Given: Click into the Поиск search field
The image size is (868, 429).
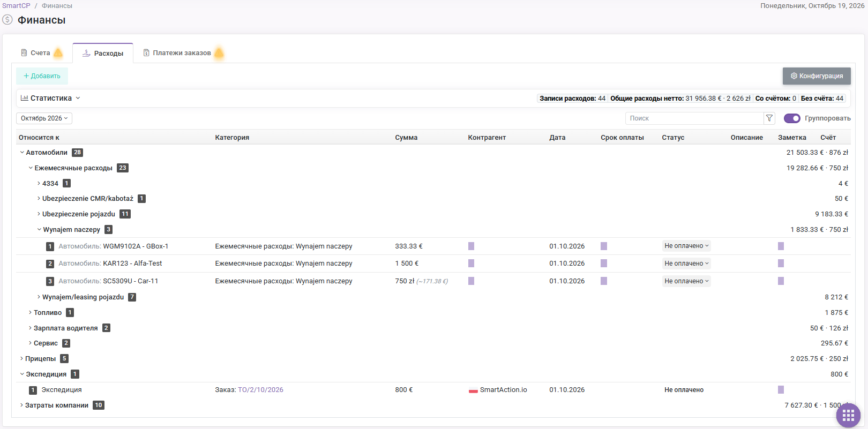Looking at the screenshot, I should [x=694, y=118].
